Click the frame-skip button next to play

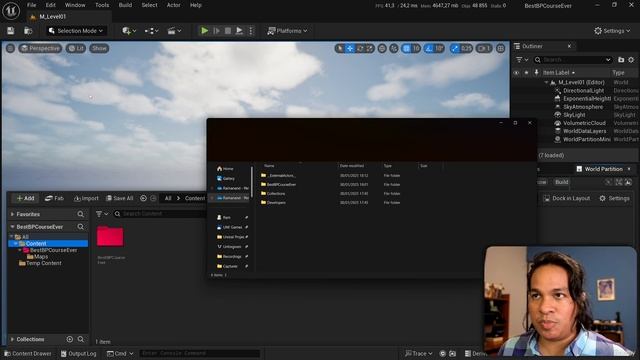point(217,31)
